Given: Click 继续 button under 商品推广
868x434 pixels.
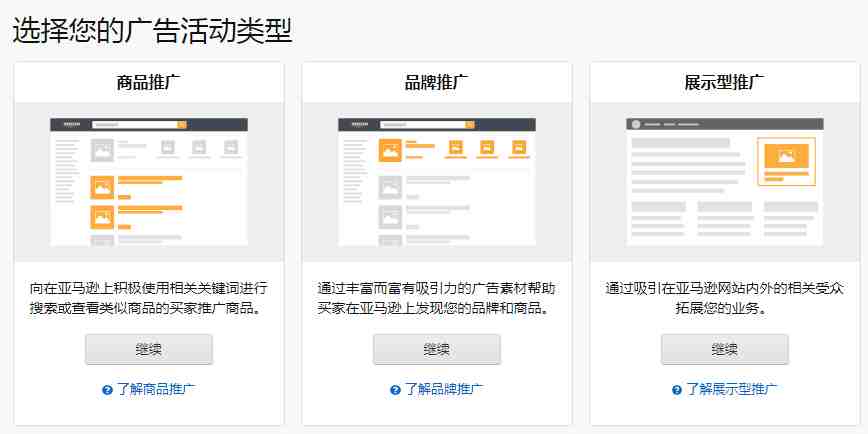Looking at the screenshot, I should pyautogui.click(x=148, y=349).
